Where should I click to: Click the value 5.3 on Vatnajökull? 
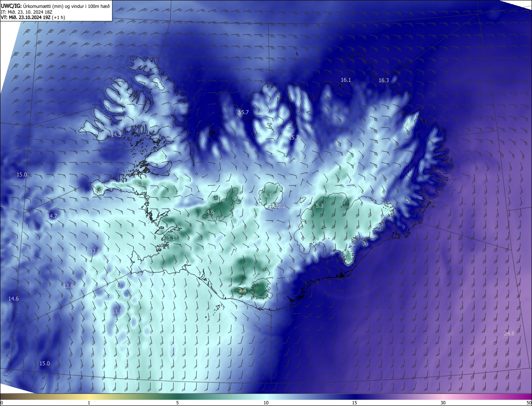[320, 206]
